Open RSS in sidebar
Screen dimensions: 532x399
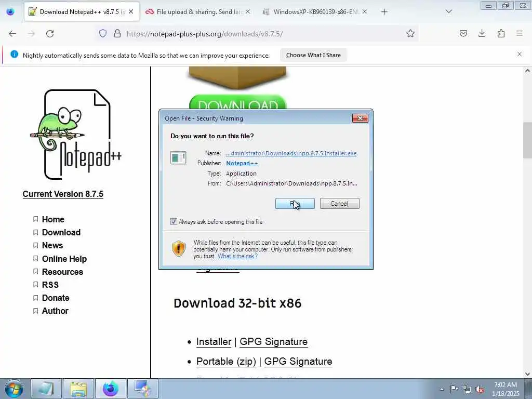tap(50, 285)
